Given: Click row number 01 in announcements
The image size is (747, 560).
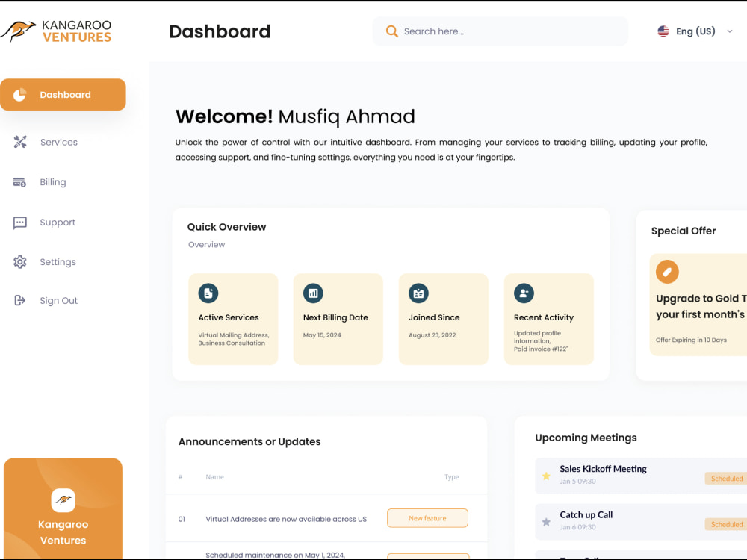Looking at the screenshot, I should point(182,519).
